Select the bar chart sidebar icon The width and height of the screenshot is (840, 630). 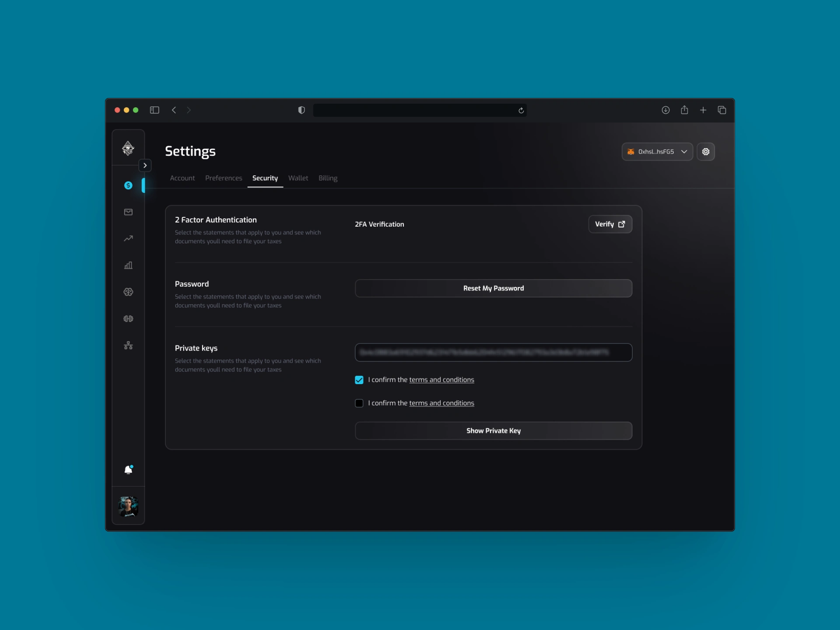click(x=128, y=266)
